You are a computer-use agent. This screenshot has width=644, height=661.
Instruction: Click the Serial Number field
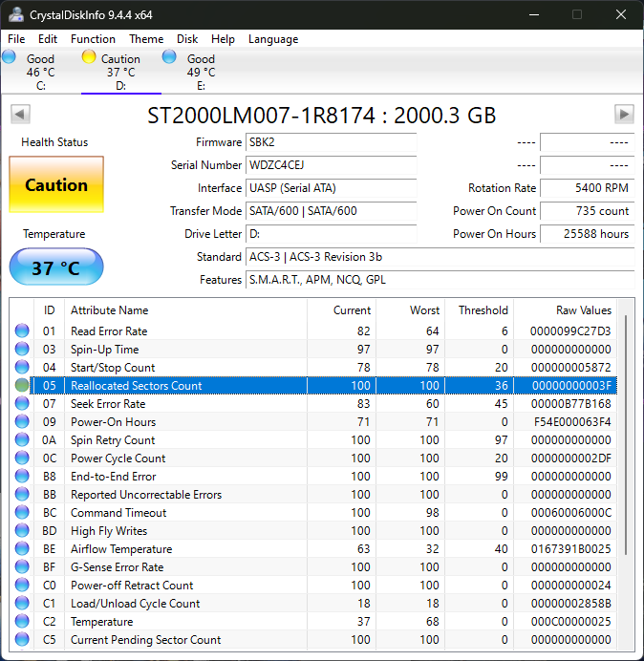tap(331, 165)
